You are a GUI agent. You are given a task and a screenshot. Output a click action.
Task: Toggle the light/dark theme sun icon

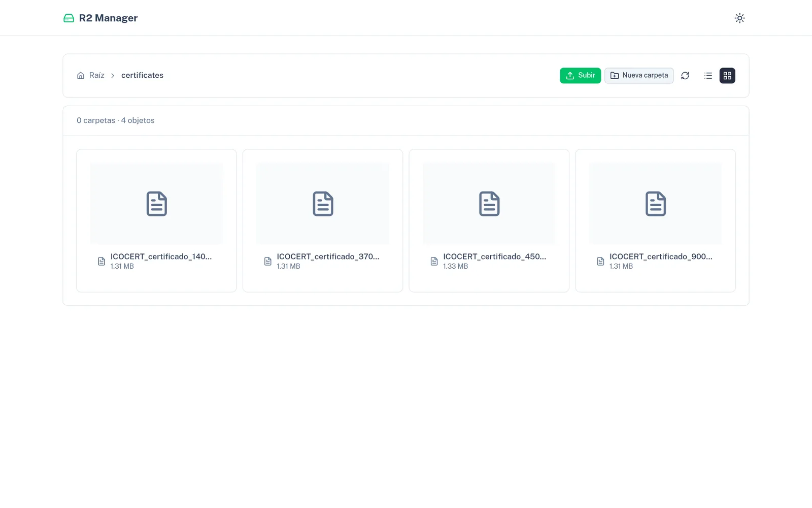[739, 18]
